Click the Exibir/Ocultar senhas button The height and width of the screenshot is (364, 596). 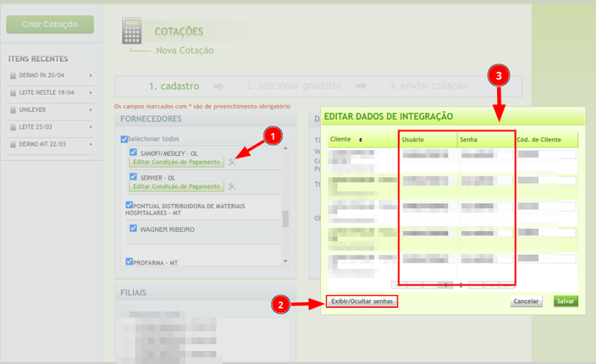pyautogui.click(x=362, y=302)
